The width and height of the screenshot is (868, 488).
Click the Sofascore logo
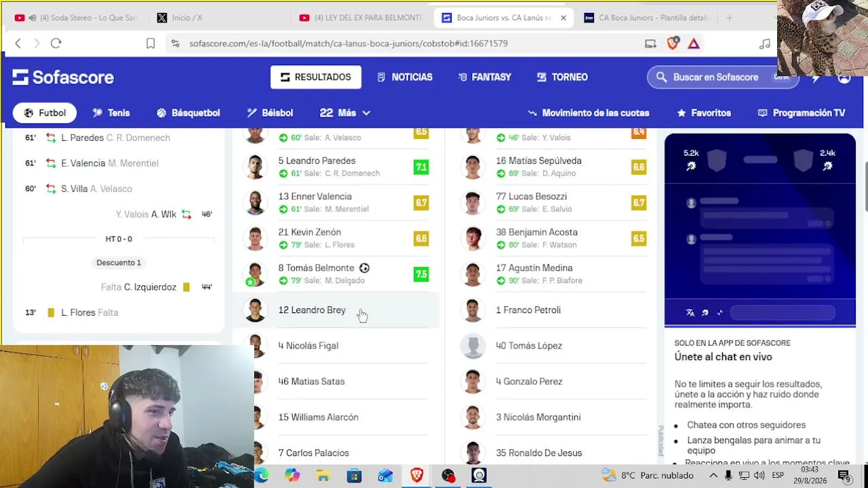(63, 77)
